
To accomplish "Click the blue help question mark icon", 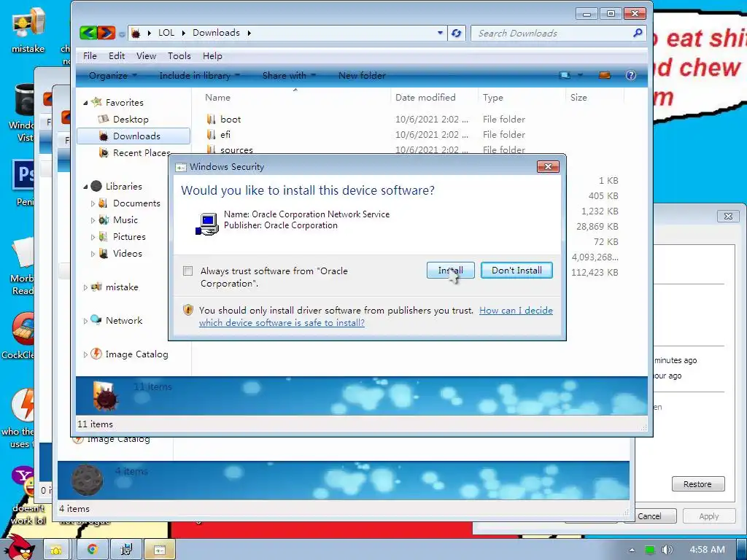I will [x=631, y=75].
